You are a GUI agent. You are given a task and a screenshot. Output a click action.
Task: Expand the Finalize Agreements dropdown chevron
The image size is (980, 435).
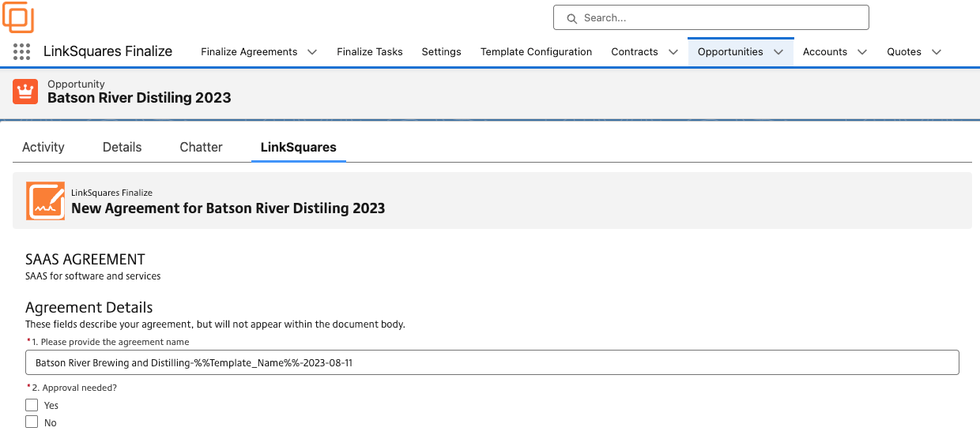pos(312,52)
